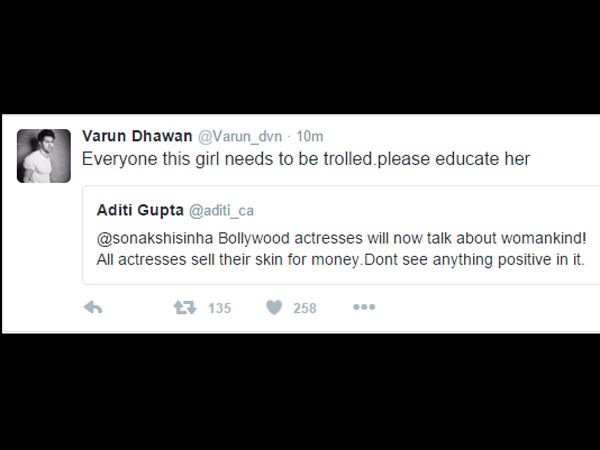
Task: Open Varun Dhawan's profile picture
Action: click(x=44, y=155)
